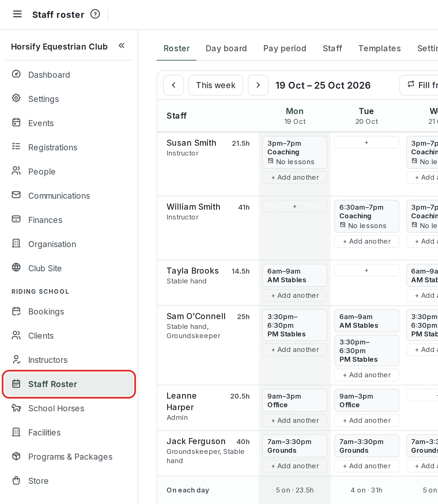Open the hamburger menu icon
Screen dimensions: 438x504
[17, 14]
